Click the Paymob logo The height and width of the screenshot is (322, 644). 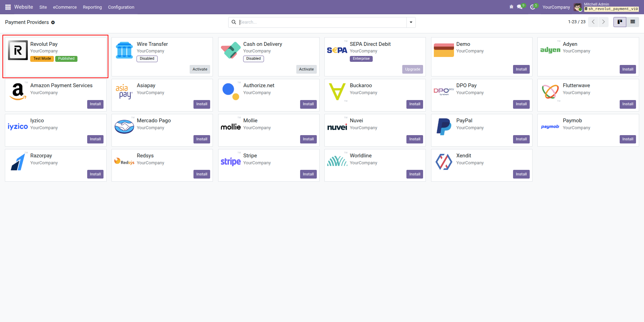pos(550,127)
